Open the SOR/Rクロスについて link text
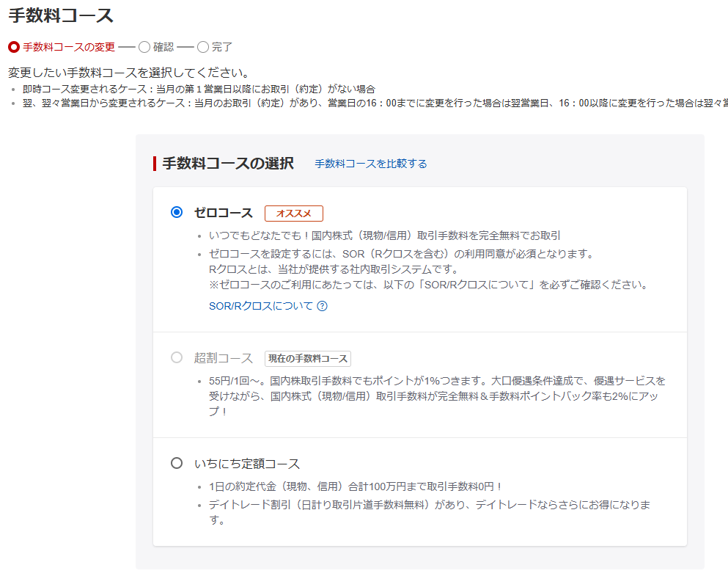Screen dimensions: 728x576 [x=260, y=306]
